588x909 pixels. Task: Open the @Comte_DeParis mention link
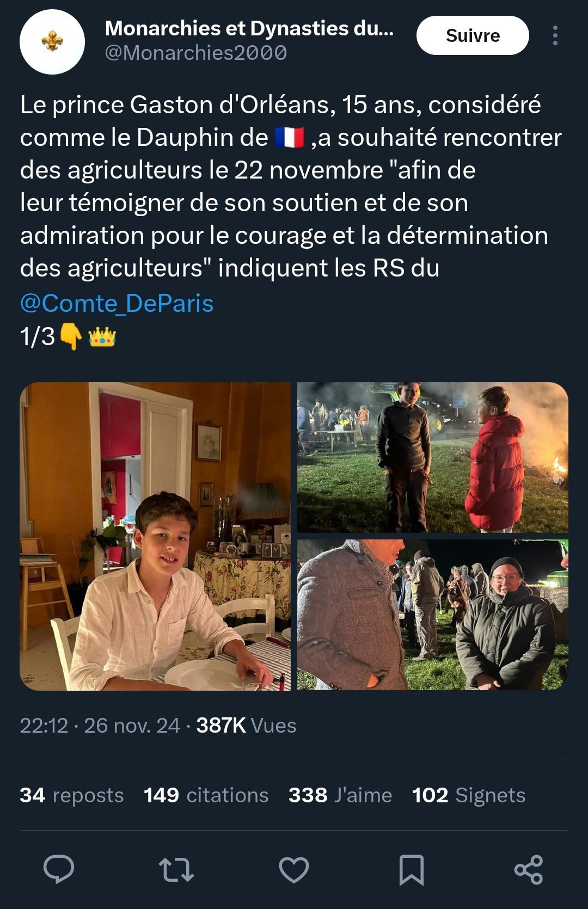tap(117, 303)
